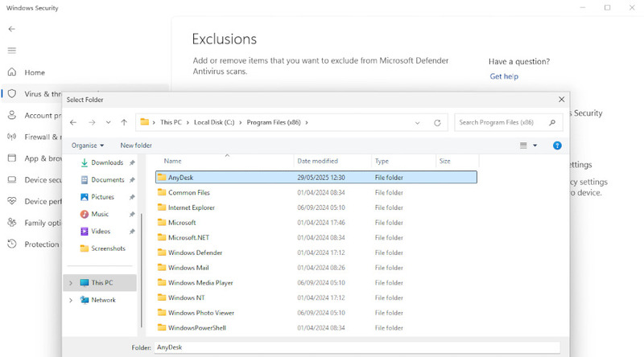Open Videos in the navigation pane

(100, 232)
